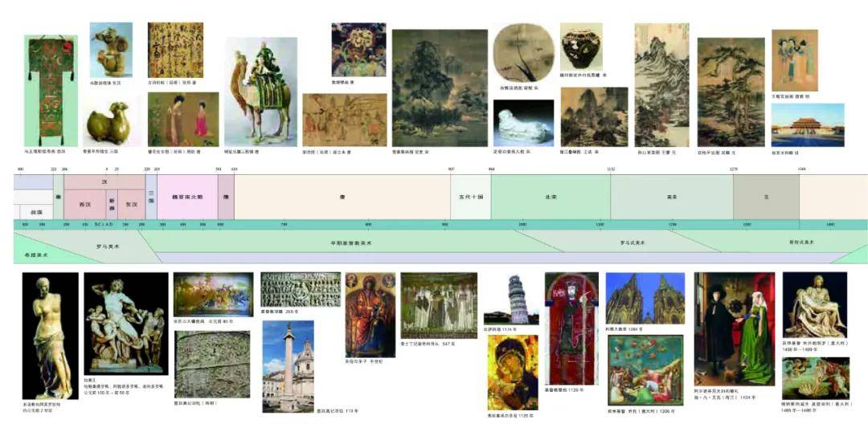Click Giotto's Lamentation fresco image

tap(647, 370)
